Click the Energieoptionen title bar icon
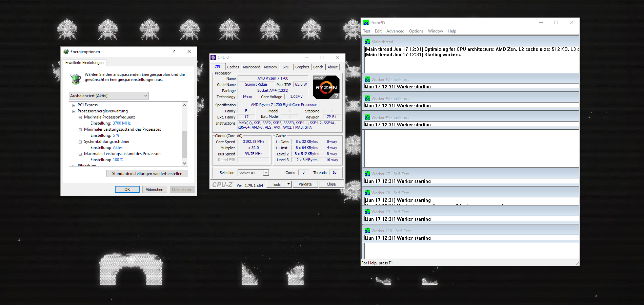 pos(66,52)
